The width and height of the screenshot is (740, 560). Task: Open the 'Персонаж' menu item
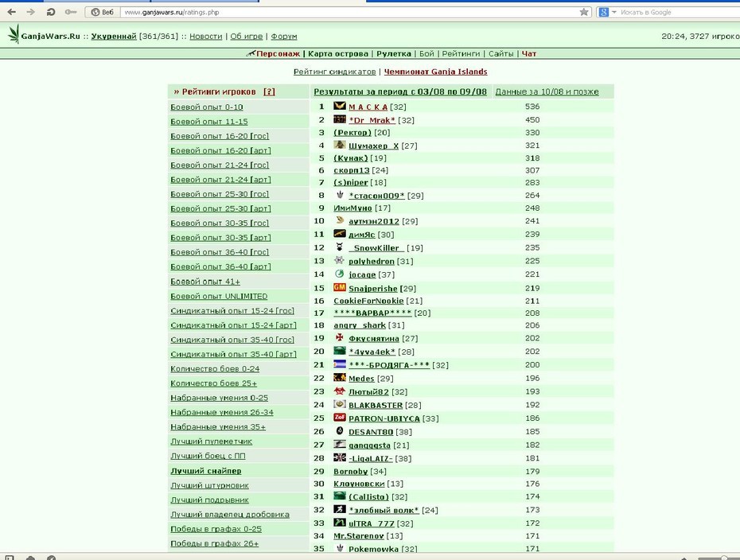click(x=278, y=54)
